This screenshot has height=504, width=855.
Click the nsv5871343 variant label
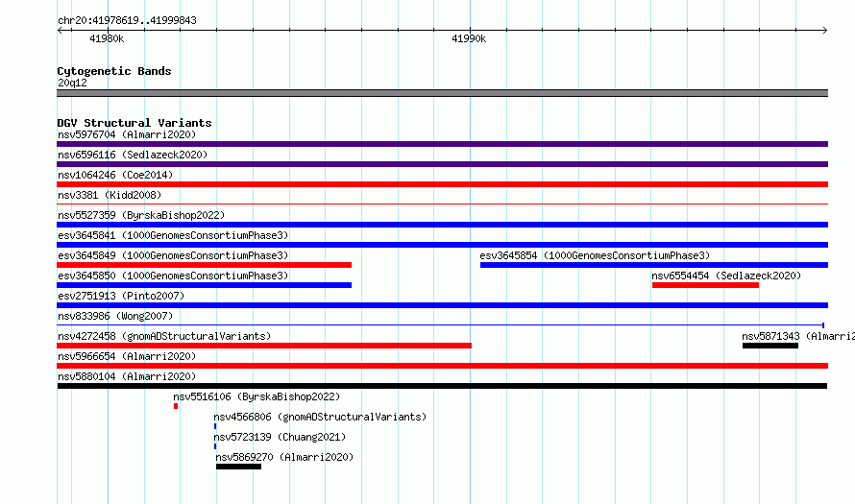tap(798, 336)
